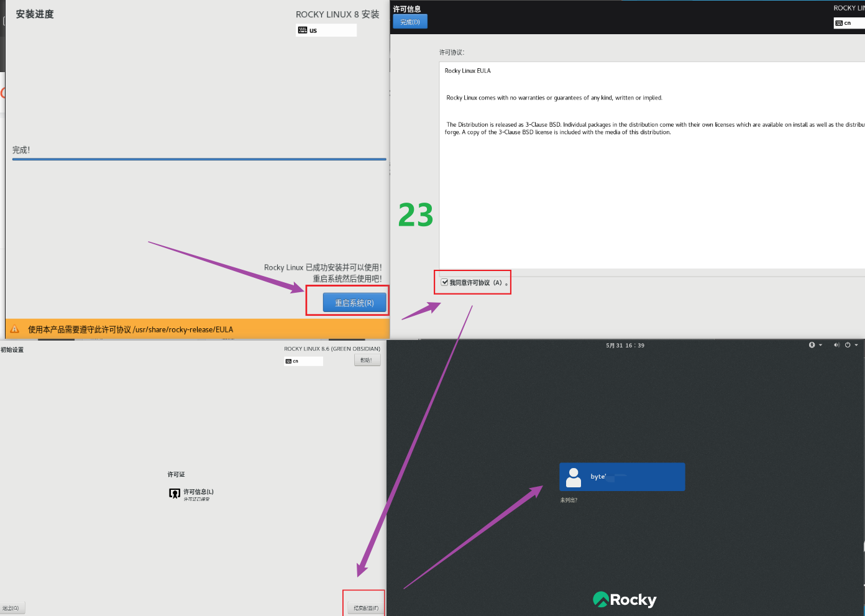Viewport: 865px width, 616px height.
Task: Expand the arrow next to the power icon
Action: 856,345
